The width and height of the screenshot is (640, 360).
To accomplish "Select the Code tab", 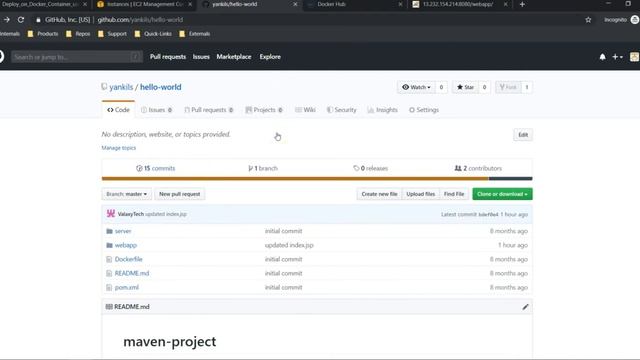I will tap(118, 110).
